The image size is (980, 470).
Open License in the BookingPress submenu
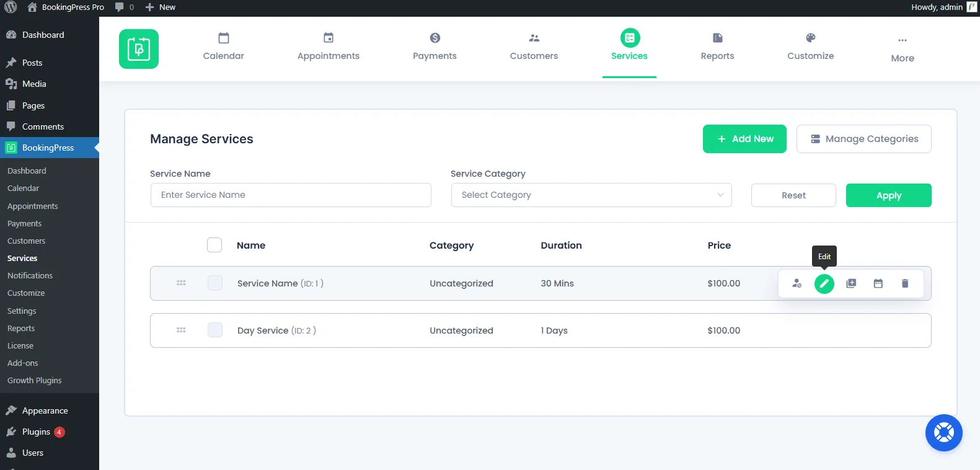(x=20, y=345)
